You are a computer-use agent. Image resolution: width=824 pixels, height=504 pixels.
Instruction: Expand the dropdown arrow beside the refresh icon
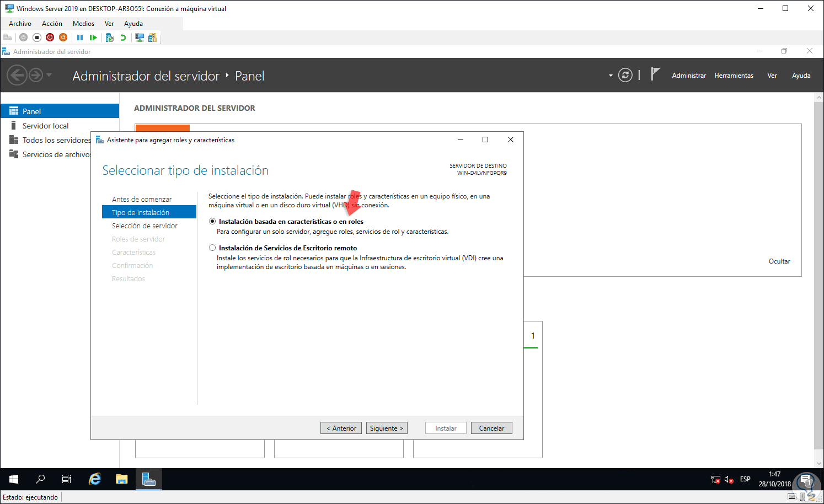tap(611, 76)
